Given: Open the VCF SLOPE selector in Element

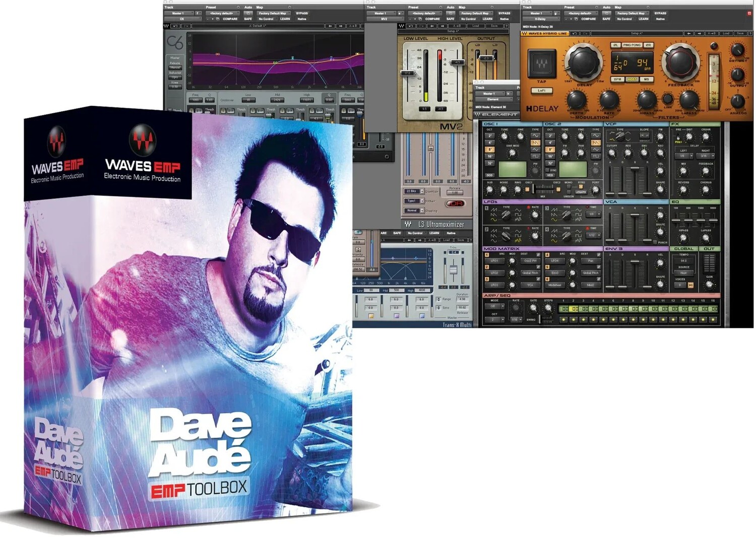Looking at the screenshot, I should point(645,135).
